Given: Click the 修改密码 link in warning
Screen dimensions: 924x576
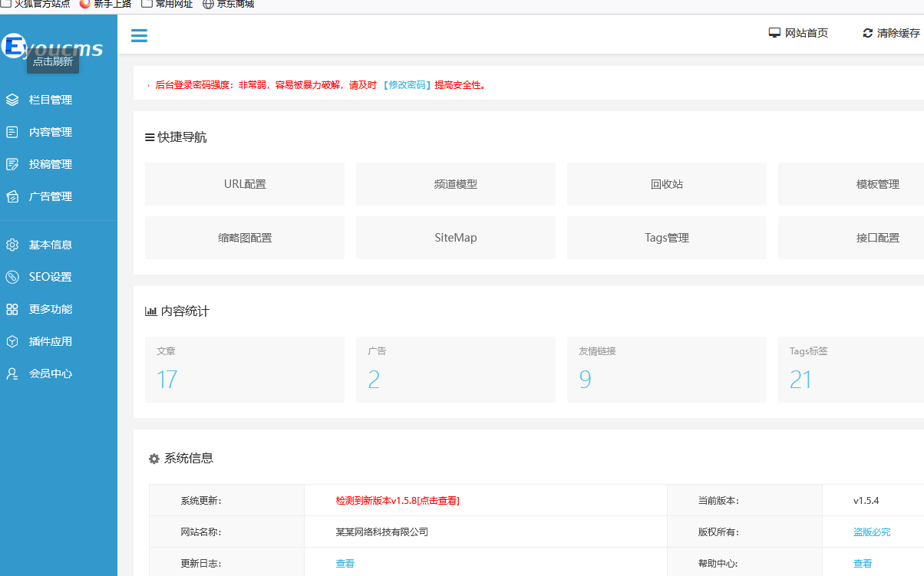Looking at the screenshot, I should 407,85.
